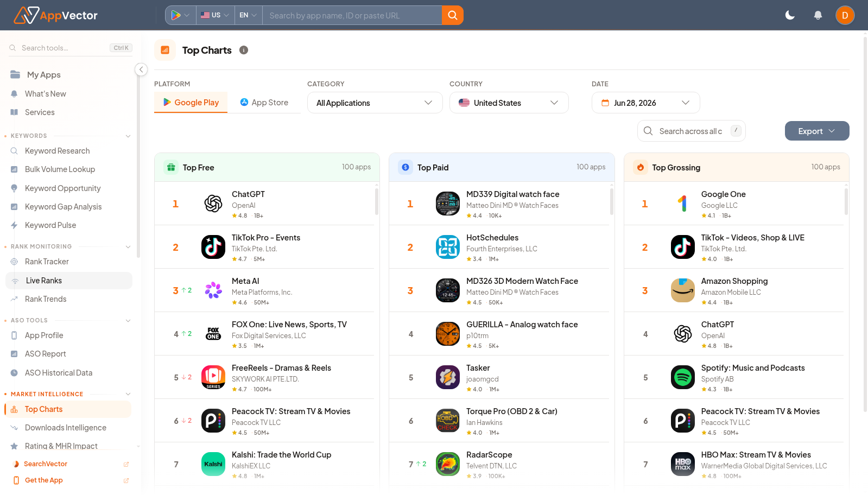868x495 pixels.
Task: Open Downloads Intelligence
Action: click(x=66, y=428)
